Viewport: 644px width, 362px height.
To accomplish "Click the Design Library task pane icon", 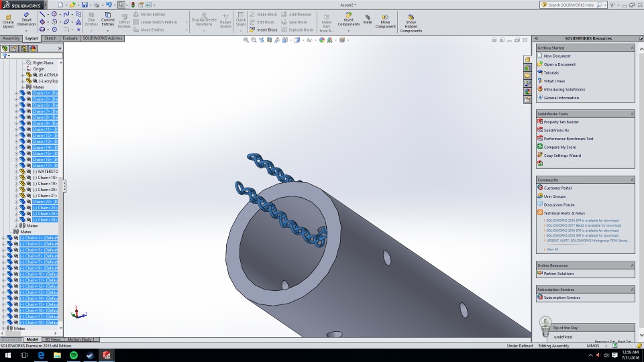I will [x=527, y=67].
